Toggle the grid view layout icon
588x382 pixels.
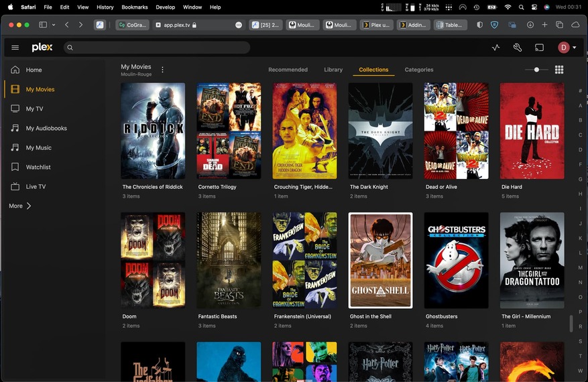tap(559, 70)
